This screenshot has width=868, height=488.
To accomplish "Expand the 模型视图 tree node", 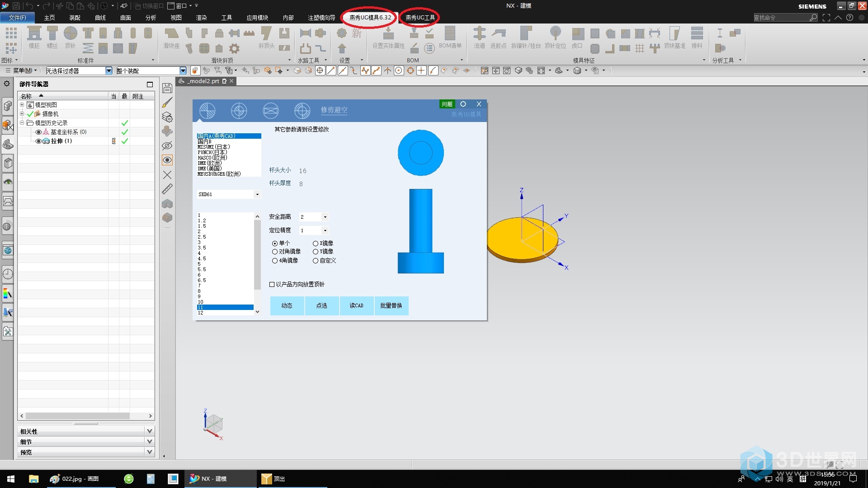I will click(22, 104).
